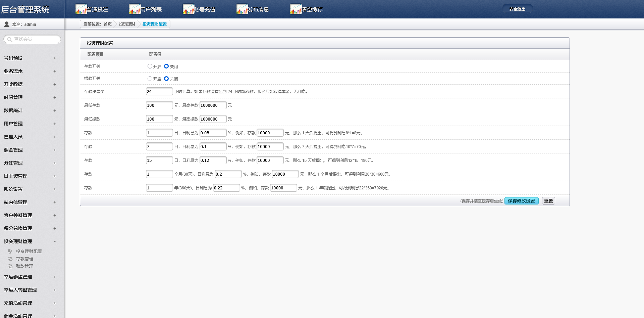This screenshot has height=318, width=644.
Task: Click the 取款管理 sidebar refresh icon
Action: click(10, 266)
